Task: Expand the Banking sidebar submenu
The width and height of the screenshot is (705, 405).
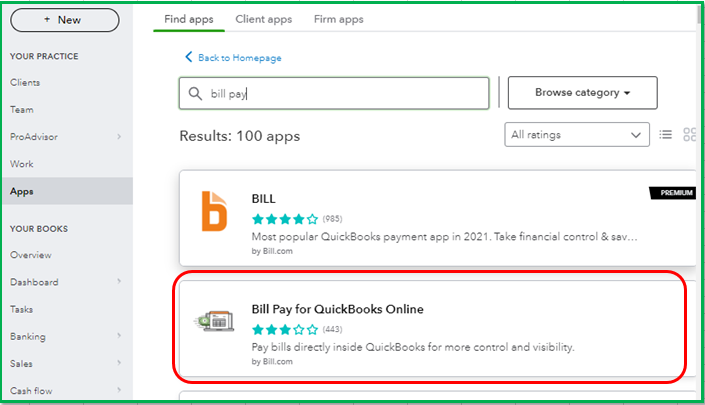Action: 119,336
